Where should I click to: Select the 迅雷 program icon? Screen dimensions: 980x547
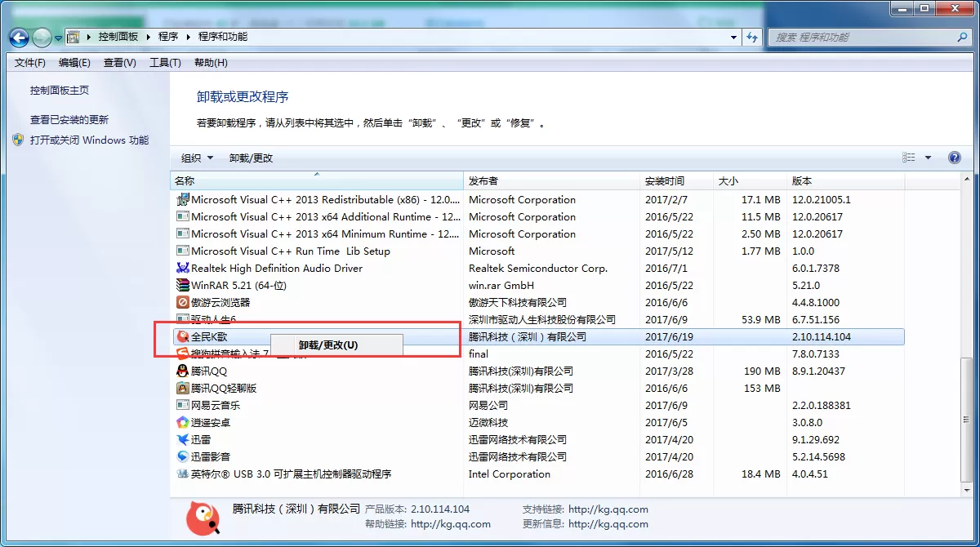(x=183, y=439)
